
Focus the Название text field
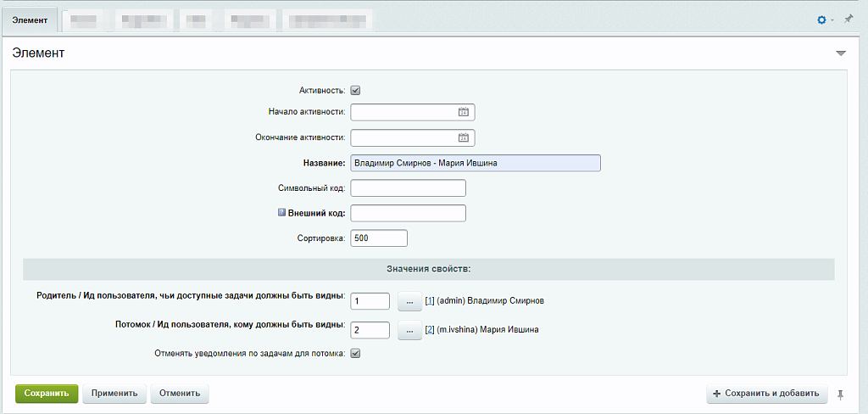coord(475,163)
